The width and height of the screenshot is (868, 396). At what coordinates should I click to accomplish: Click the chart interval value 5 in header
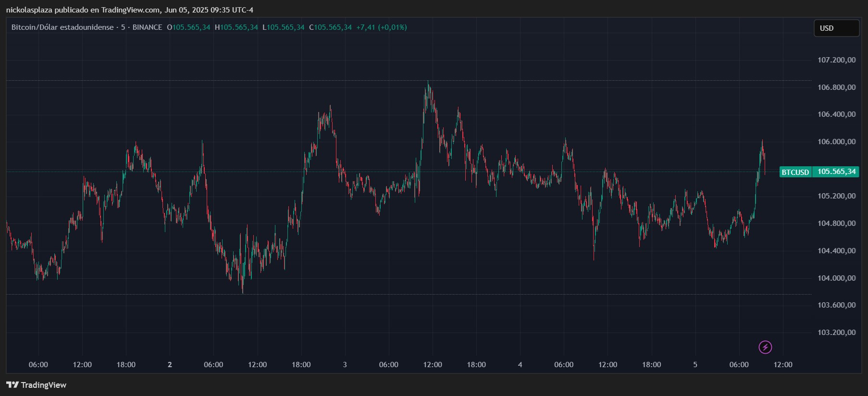pos(123,27)
